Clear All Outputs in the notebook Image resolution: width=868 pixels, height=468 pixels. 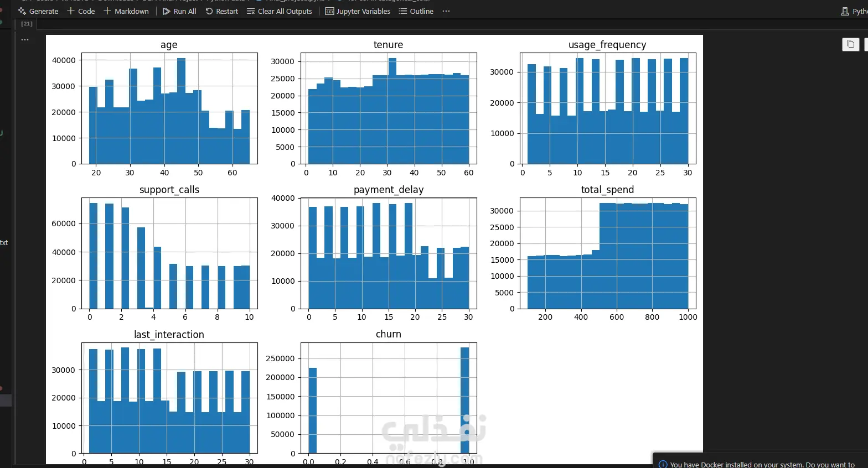point(280,11)
